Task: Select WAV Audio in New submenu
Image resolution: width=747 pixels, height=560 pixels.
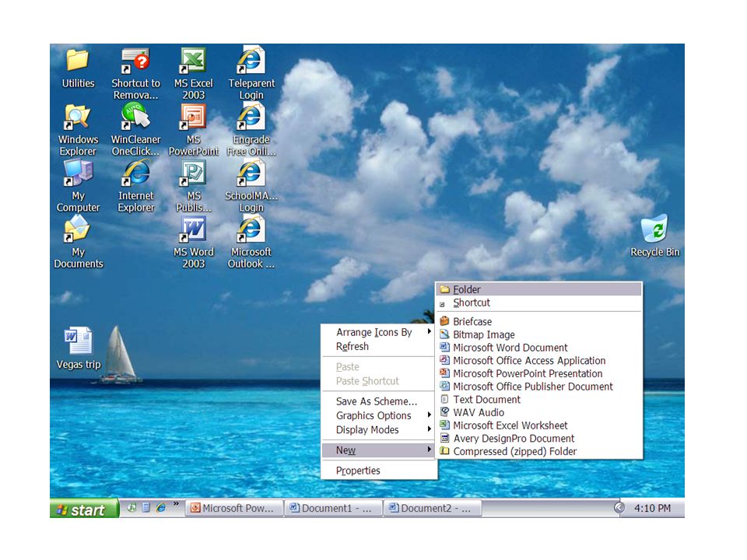Action: tap(538, 412)
